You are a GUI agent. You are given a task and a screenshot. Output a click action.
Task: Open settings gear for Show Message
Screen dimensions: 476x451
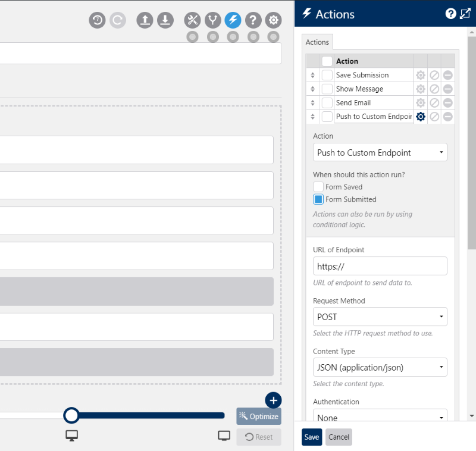pos(421,89)
